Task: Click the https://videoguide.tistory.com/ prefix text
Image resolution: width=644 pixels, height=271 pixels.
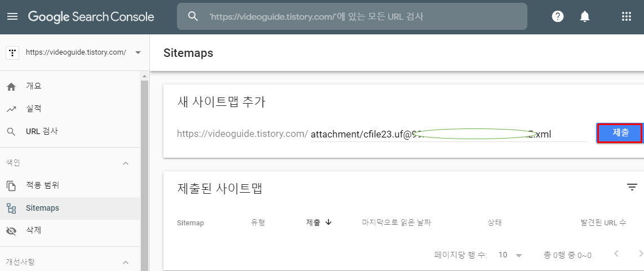Action: coord(242,134)
